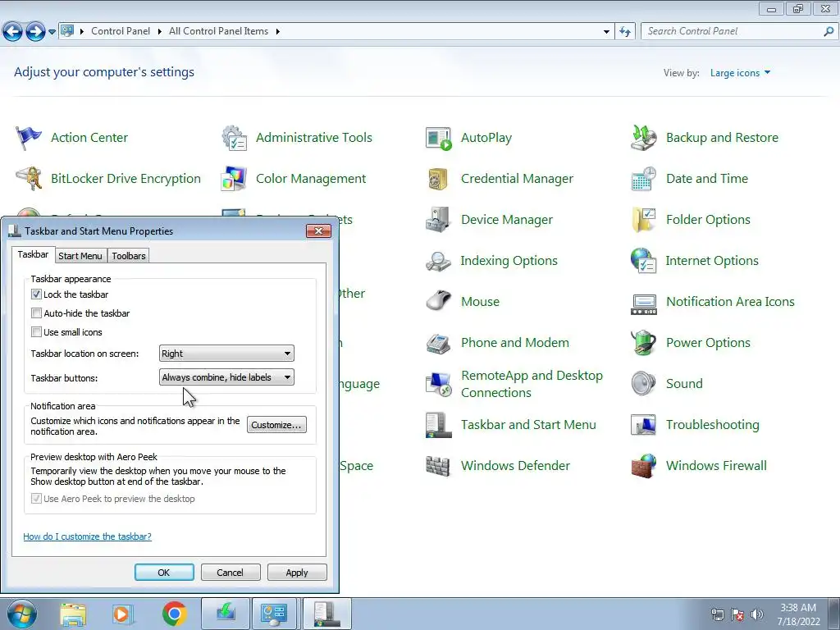Click the Credential Manager safe icon

439,179
